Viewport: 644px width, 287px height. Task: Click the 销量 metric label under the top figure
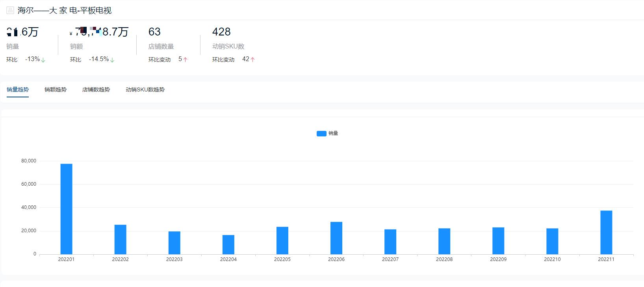click(x=13, y=47)
